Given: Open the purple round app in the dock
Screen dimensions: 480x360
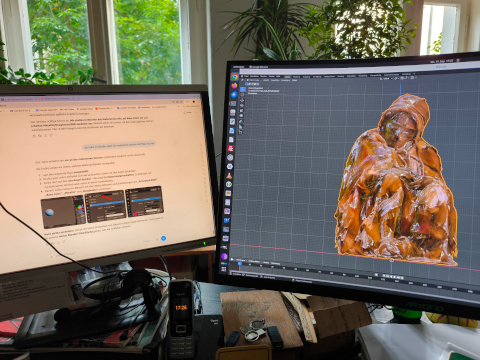Looking at the screenshot, I should click(224, 256).
